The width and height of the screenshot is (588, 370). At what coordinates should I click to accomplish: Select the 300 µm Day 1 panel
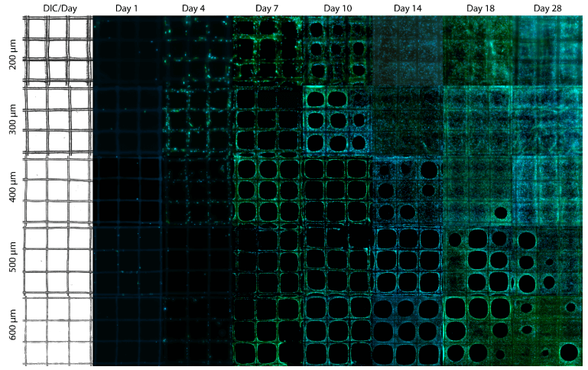point(128,121)
